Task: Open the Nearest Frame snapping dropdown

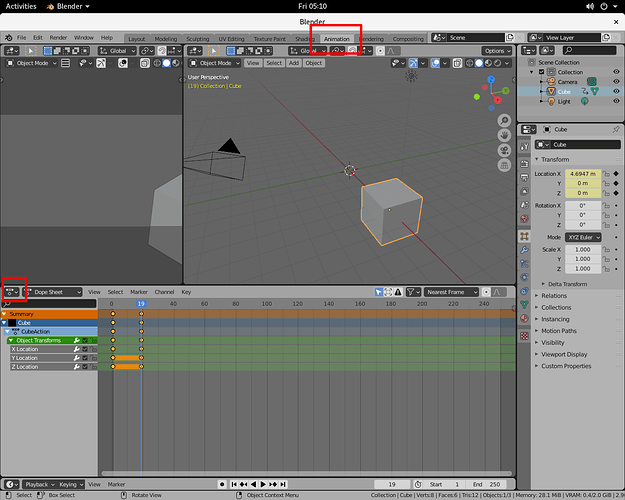Action: point(451,292)
